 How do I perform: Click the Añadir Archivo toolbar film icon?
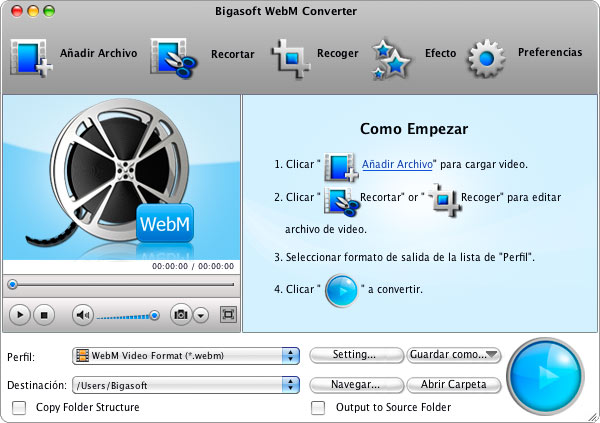point(31,58)
